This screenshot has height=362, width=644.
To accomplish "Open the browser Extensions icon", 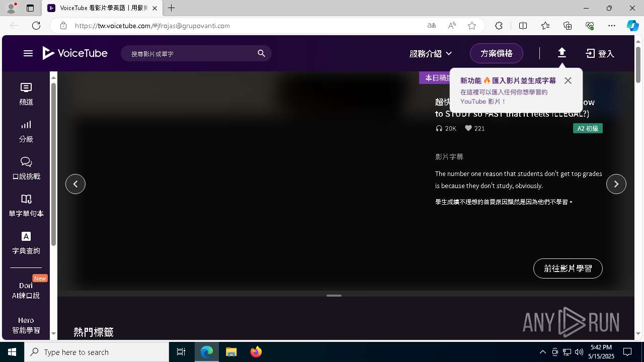I will point(499,26).
